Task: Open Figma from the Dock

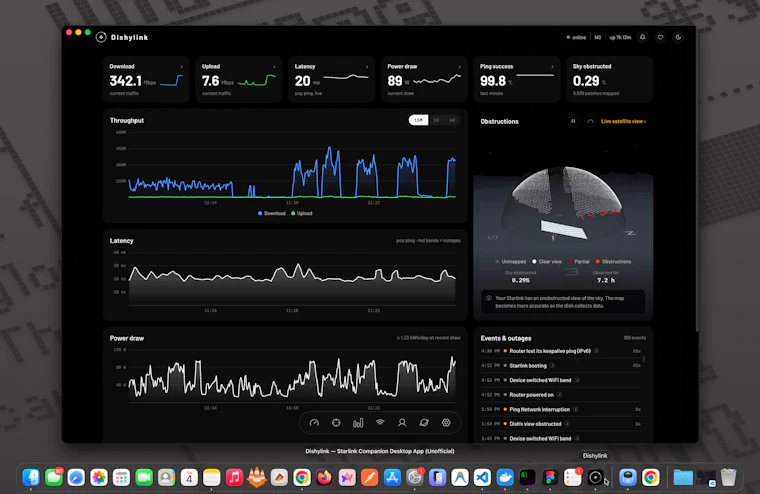Action: click(550, 478)
